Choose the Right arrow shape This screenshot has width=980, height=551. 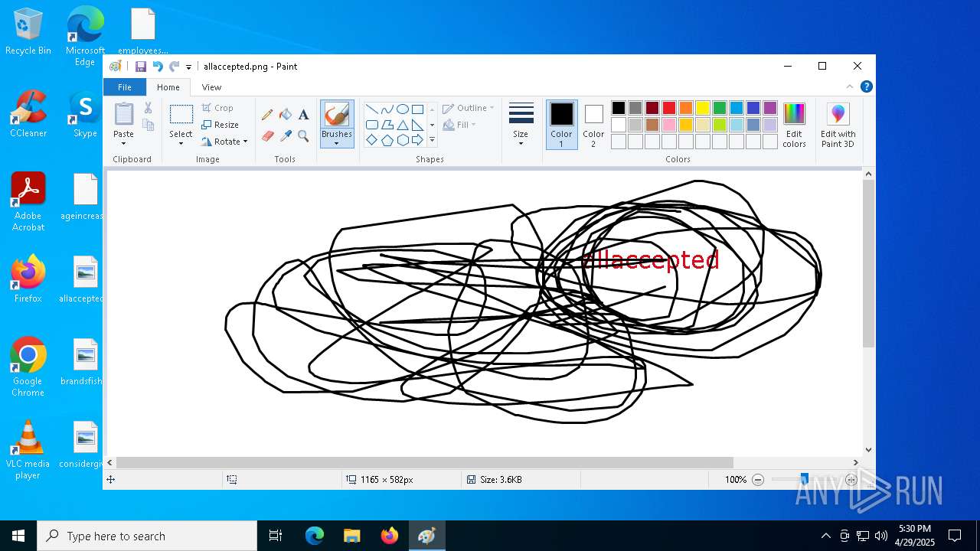pyautogui.click(x=417, y=140)
